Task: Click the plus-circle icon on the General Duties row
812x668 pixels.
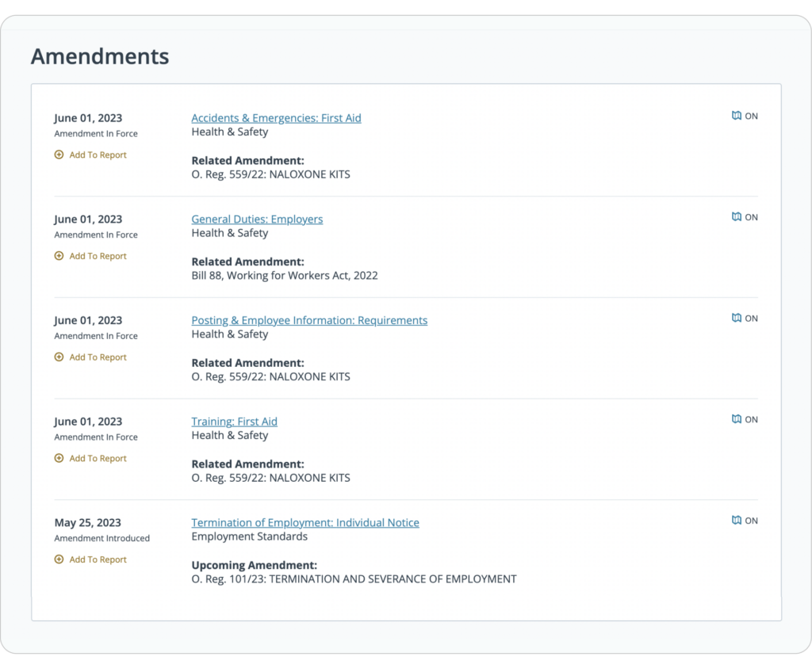Action: [x=59, y=255]
